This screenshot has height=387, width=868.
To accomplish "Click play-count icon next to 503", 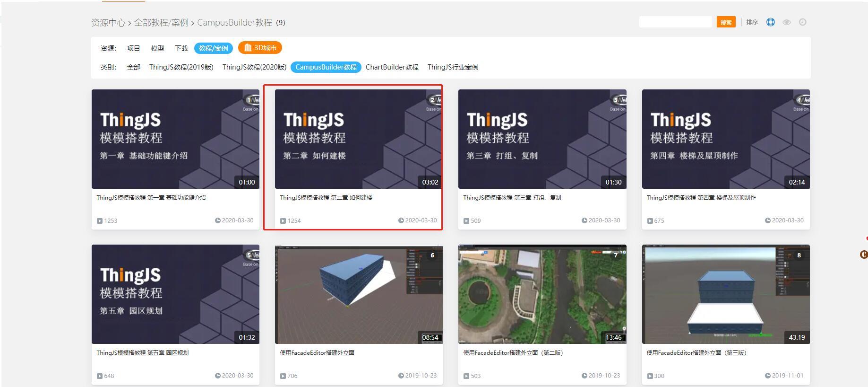I will point(466,376).
